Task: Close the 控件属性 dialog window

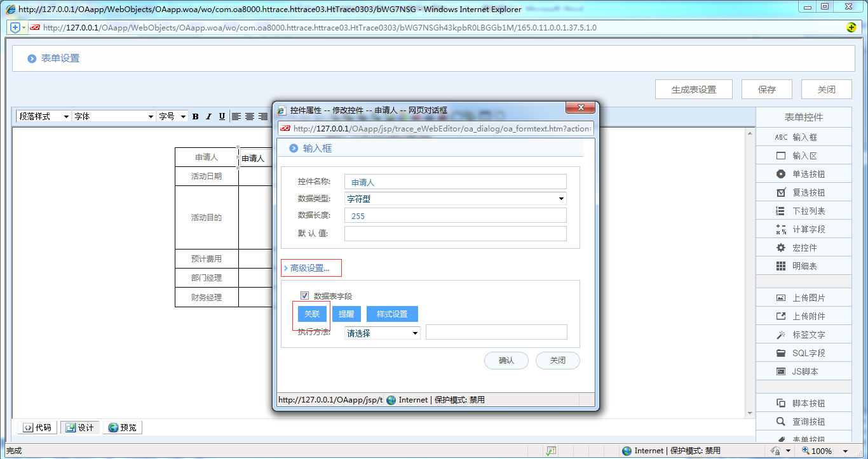Action: tap(580, 108)
